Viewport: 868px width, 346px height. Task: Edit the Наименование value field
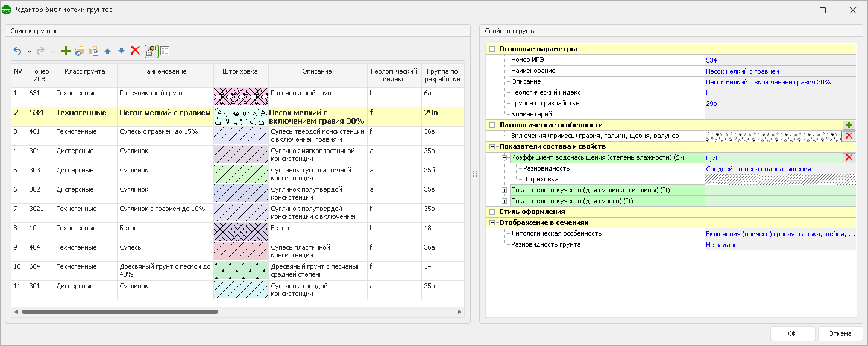(781, 71)
